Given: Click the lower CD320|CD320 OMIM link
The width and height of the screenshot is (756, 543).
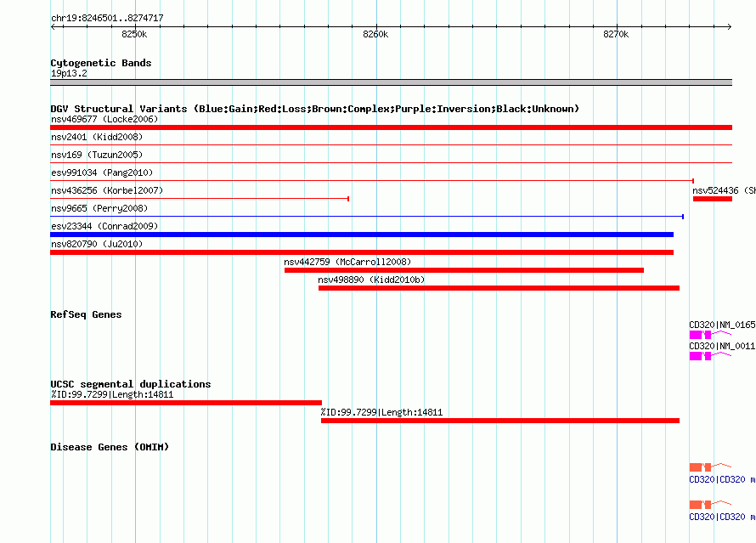Looking at the screenshot, I should click(722, 517).
